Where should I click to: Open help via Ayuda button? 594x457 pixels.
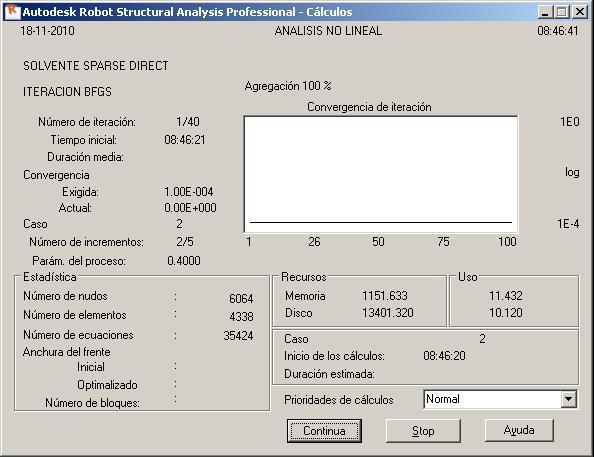(x=519, y=430)
